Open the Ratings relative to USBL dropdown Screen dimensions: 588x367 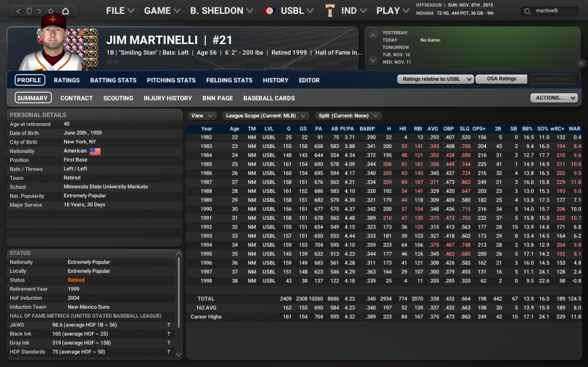(435, 79)
